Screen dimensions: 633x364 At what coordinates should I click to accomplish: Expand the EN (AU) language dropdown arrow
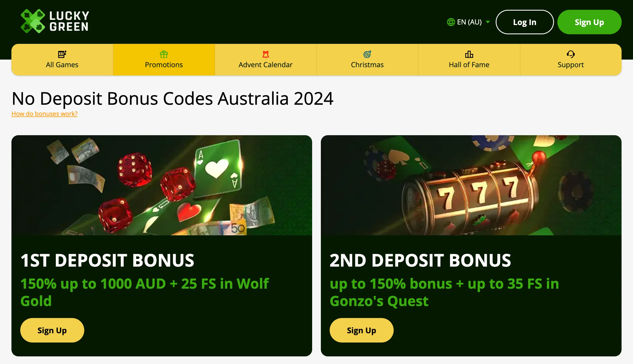pyautogui.click(x=488, y=22)
